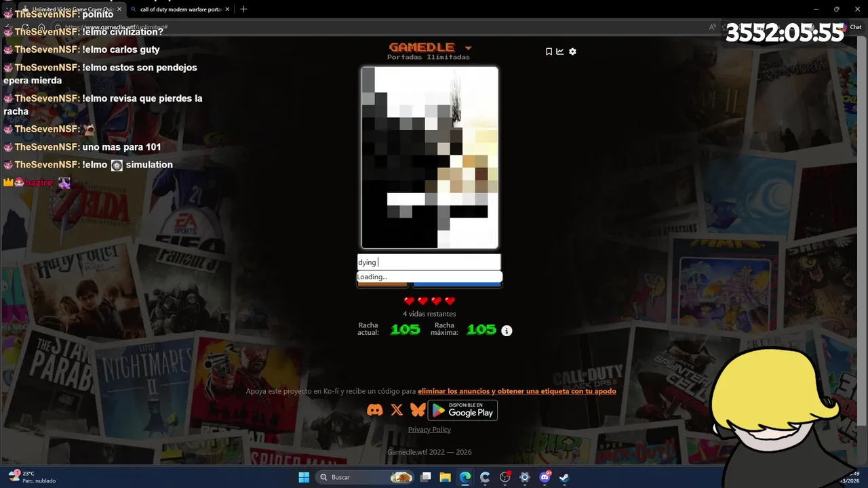Open the 'eliminar los anuncios' Ko-fi link
This screenshot has width=868, height=488.
pyautogui.click(x=517, y=391)
